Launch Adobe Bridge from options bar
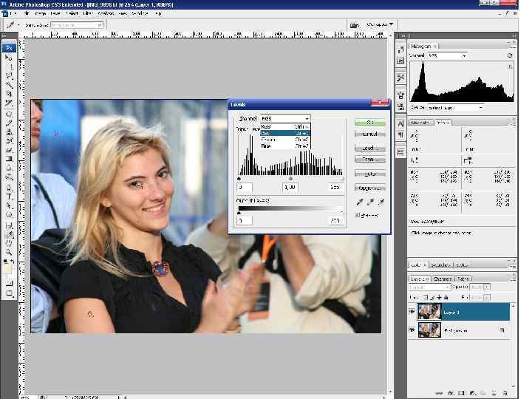This screenshot has width=532, height=399. pyautogui.click(x=354, y=25)
